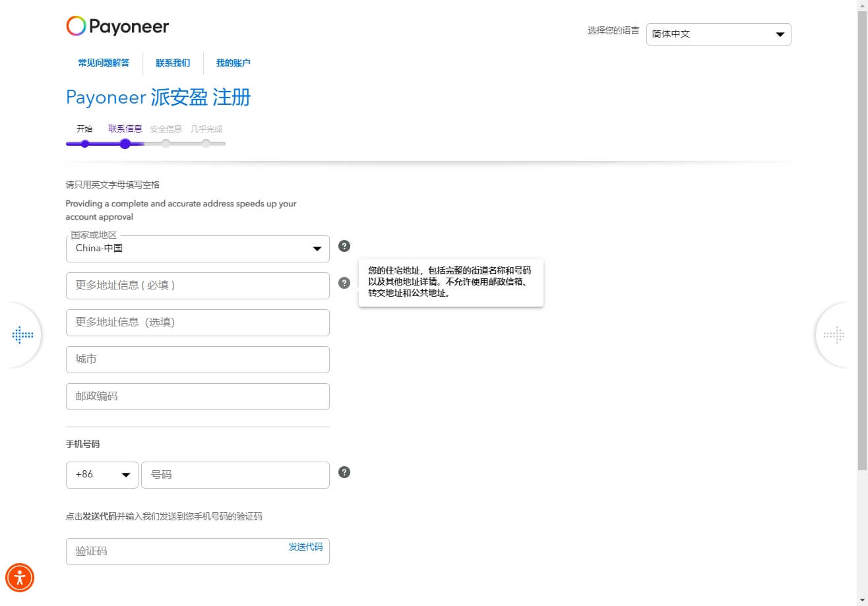Click the page vertical scrollbar thumb
The height and width of the screenshot is (606, 868).
click(862, 241)
